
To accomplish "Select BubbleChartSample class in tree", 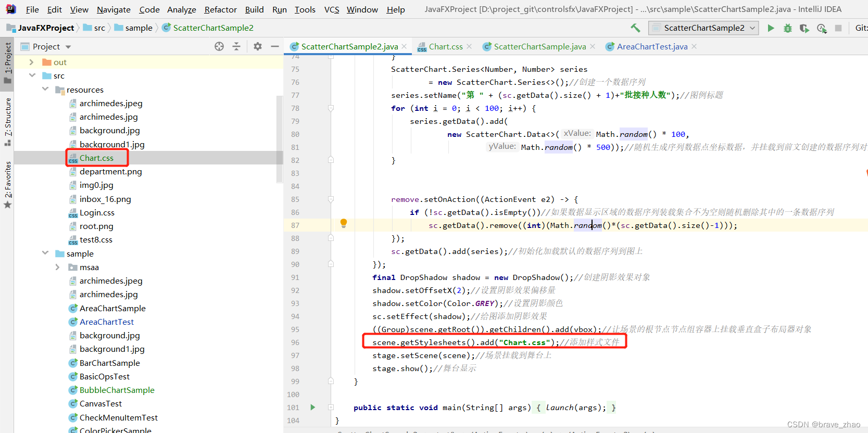I will coord(117,390).
